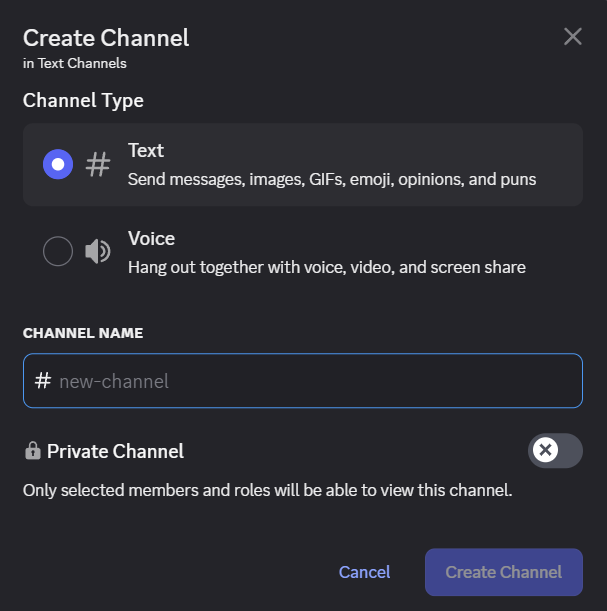Click the hash icon inside name field

pyautogui.click(x=43, y=381)
